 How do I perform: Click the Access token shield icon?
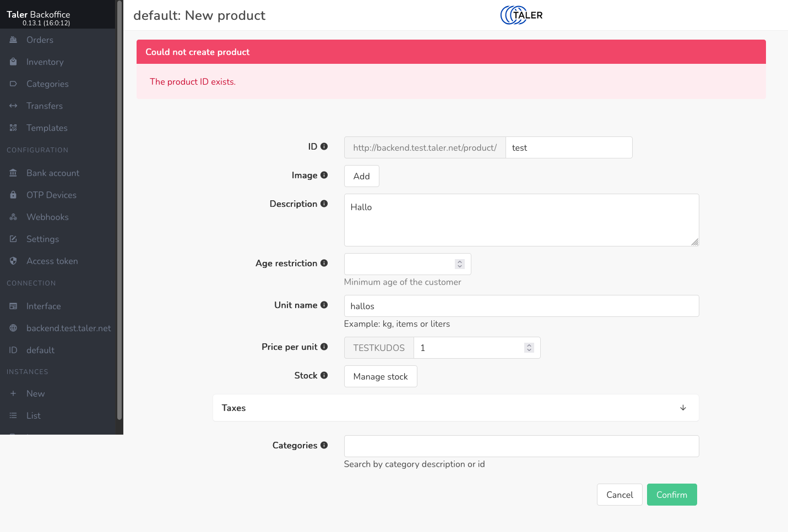pos(13,261)
